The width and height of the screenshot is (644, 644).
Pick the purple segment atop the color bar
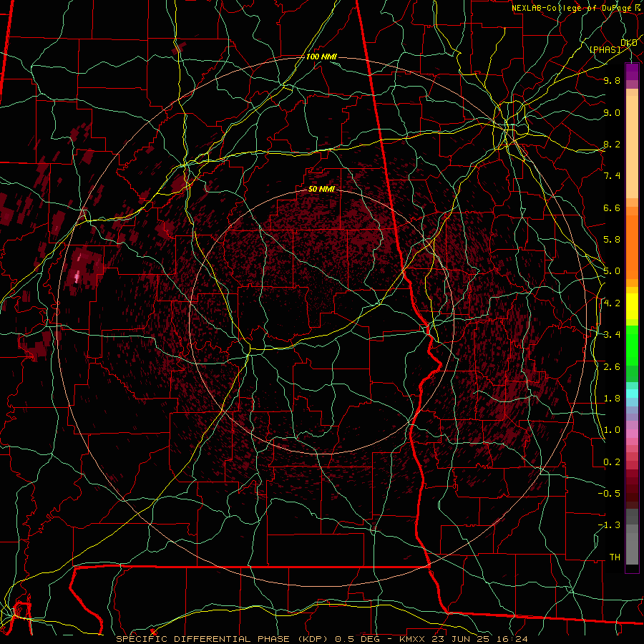(632, 72)
